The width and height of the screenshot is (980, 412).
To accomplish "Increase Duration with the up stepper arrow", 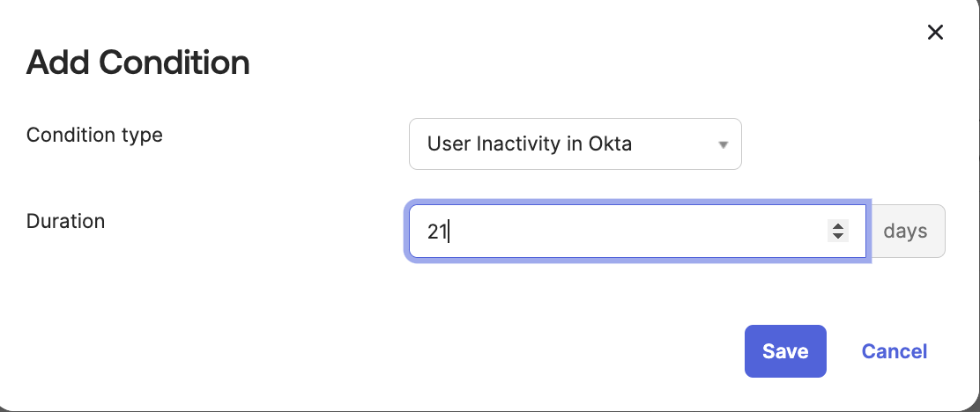I will point(837,226).
